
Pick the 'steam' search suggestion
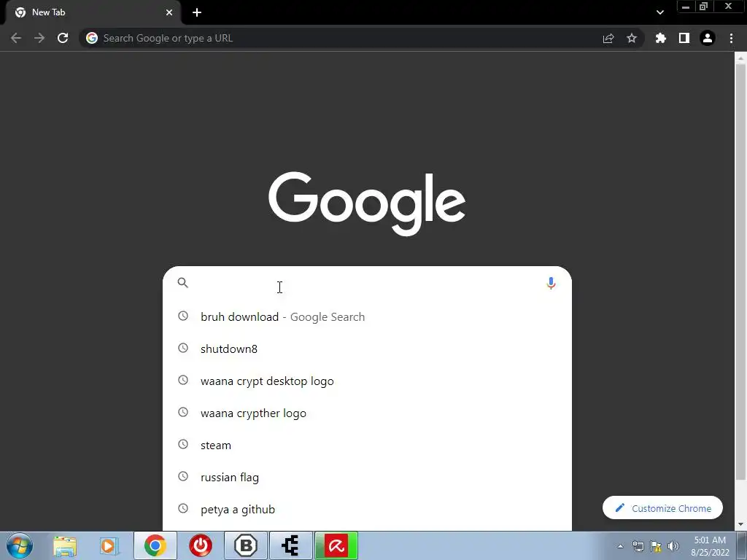[367, 446]
